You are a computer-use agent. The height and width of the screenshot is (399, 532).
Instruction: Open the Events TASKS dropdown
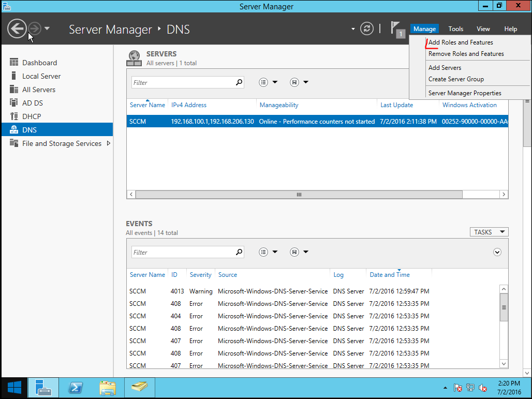click(489, 232)
